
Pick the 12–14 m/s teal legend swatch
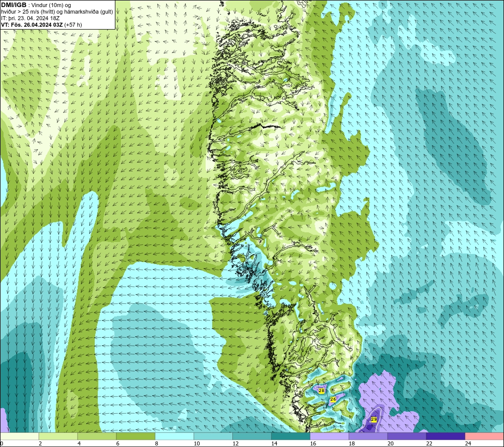coord(251,436)
